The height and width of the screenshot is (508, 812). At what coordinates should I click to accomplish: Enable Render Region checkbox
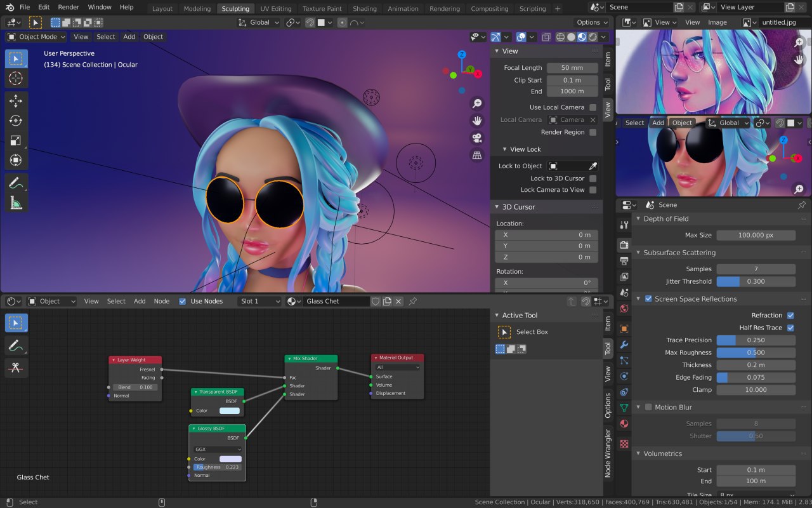593,132
